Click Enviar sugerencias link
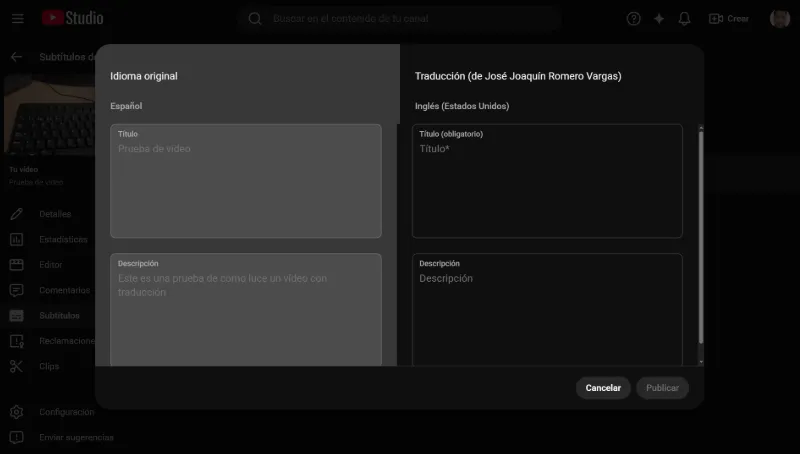Screen dimensions: 800x454 coord(76,437)
